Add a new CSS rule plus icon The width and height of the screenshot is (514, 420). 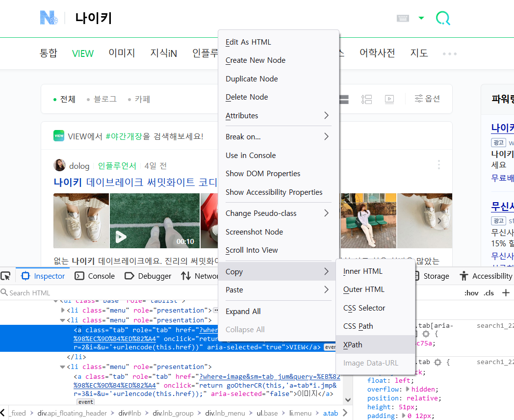[506, 293]
